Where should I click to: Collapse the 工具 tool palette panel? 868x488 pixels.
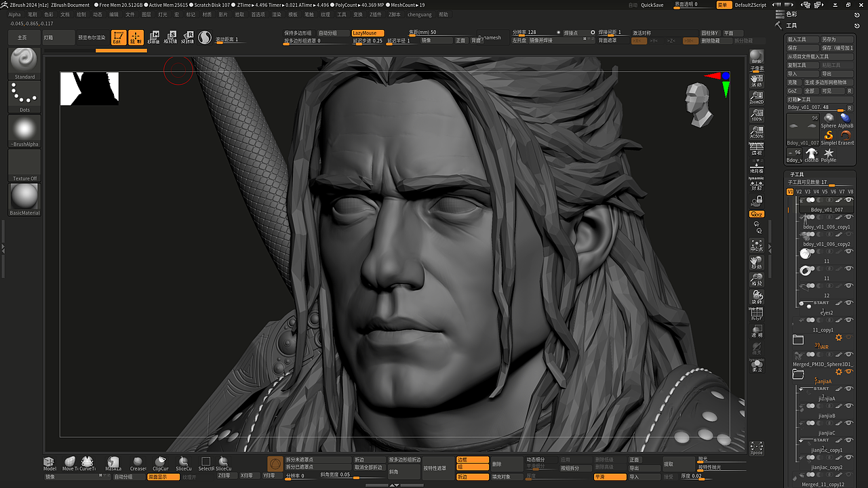[x=792, y=25]
